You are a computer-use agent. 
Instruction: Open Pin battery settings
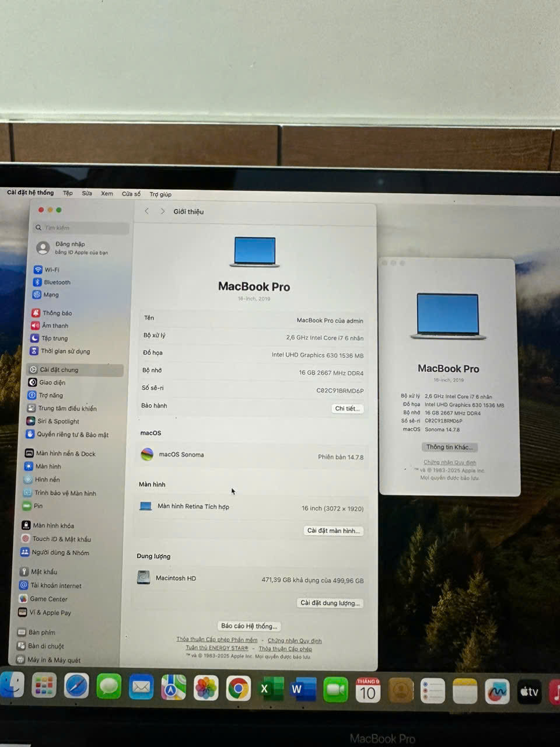[37, 506]
